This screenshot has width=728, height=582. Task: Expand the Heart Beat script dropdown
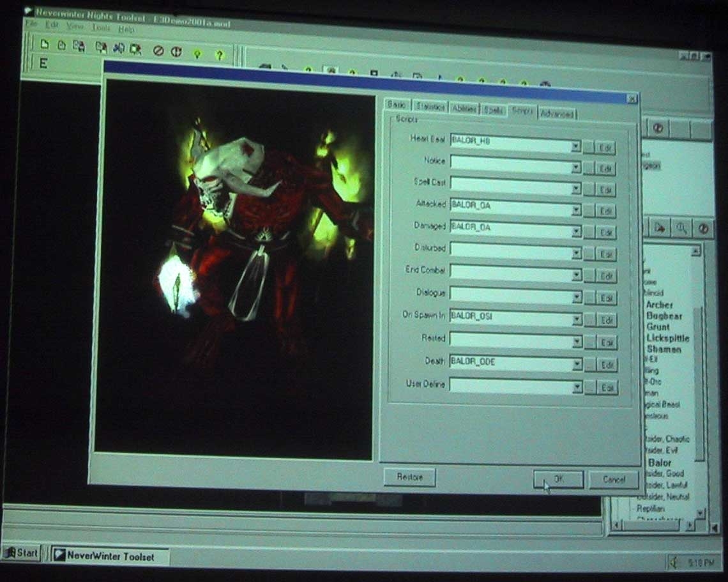click(x=575, y=146)
